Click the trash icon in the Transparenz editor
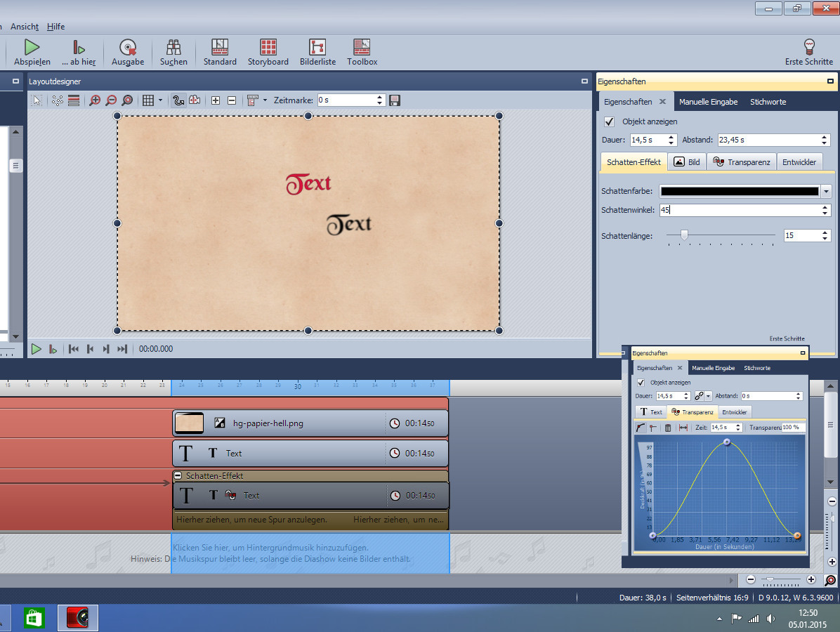Image resolution: width=840 pixels, height=632 pixels. (667, 428)
